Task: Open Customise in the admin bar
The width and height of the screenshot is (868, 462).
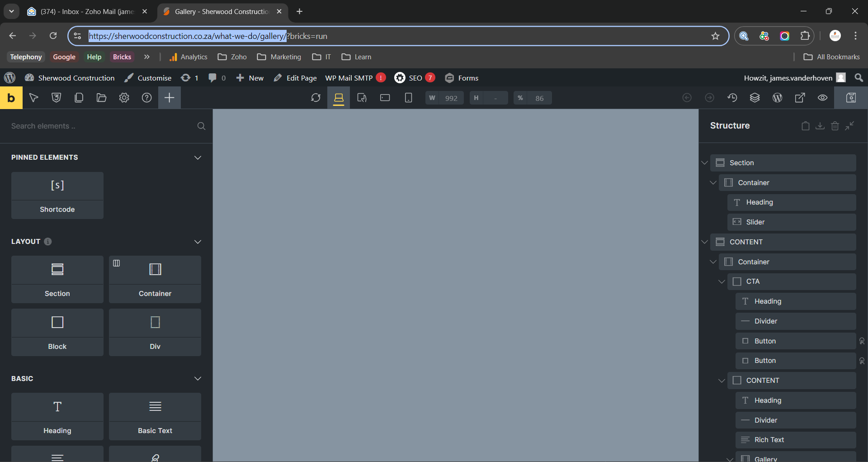Action: (148, 78)
